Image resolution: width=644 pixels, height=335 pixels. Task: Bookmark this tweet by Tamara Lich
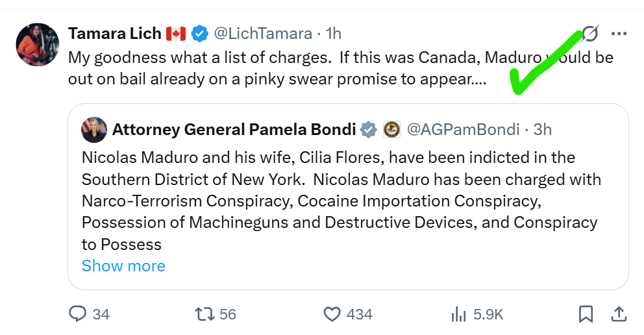pos(586,314)
